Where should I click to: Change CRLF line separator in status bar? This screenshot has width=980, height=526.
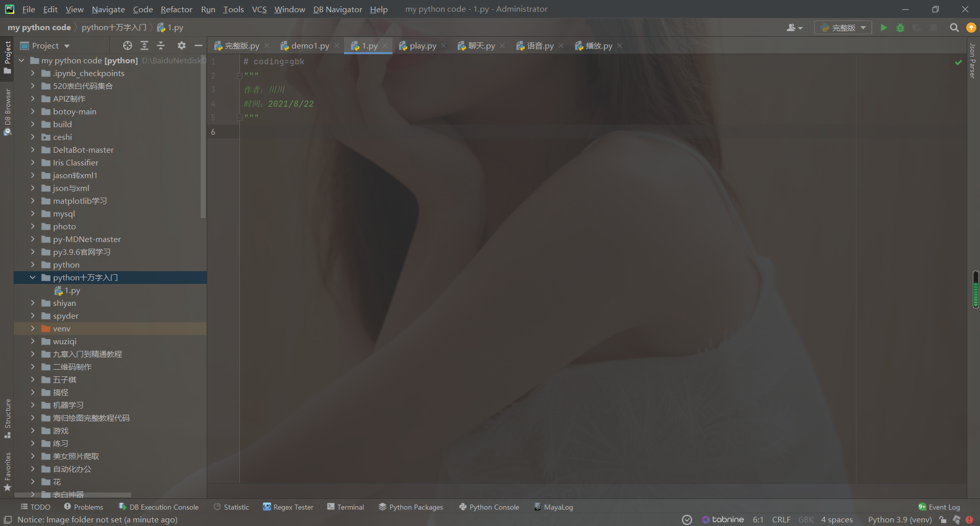coord(781,519)
